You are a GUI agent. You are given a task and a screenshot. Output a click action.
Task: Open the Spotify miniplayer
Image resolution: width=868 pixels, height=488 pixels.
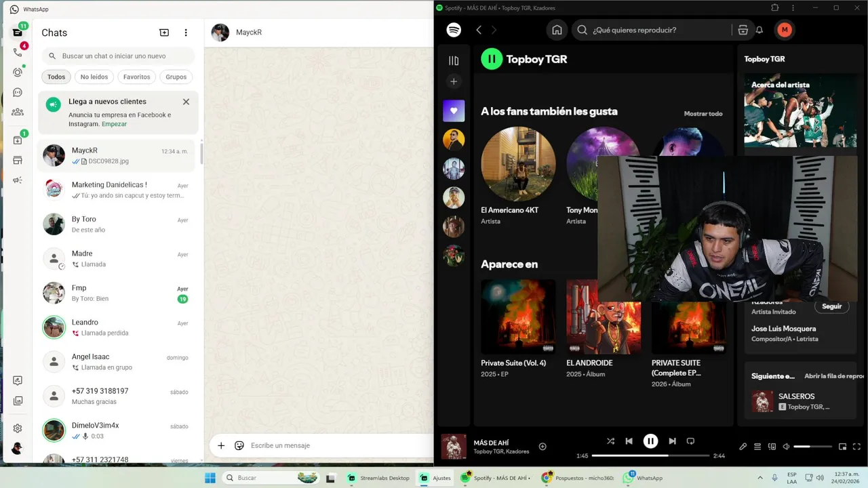click(842, 447)
